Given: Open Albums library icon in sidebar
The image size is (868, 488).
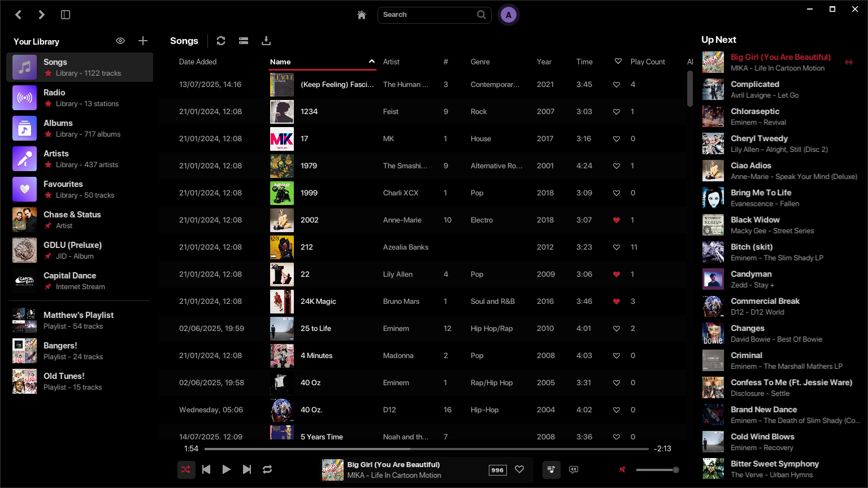Looking at the screenshot, I should point(25,128).
